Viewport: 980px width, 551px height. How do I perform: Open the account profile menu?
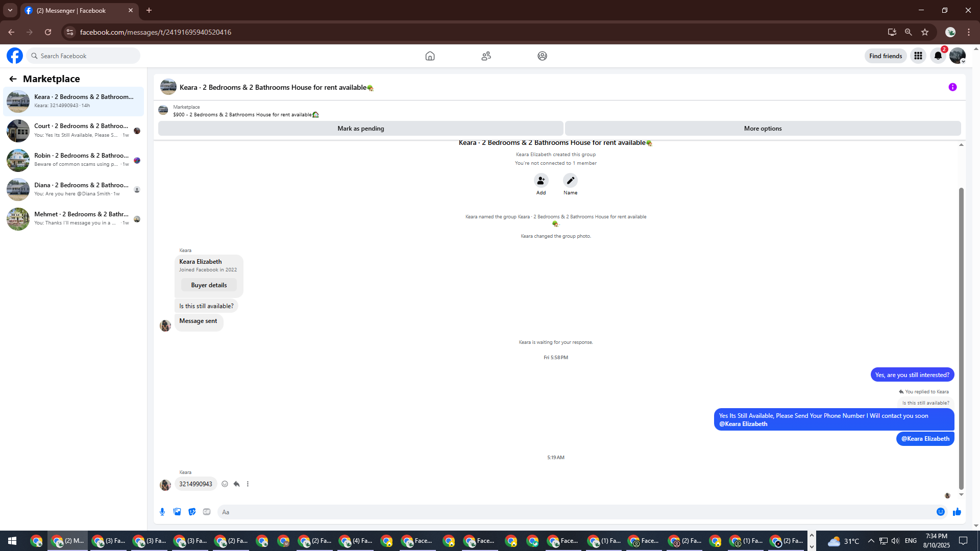pos(958,56)
